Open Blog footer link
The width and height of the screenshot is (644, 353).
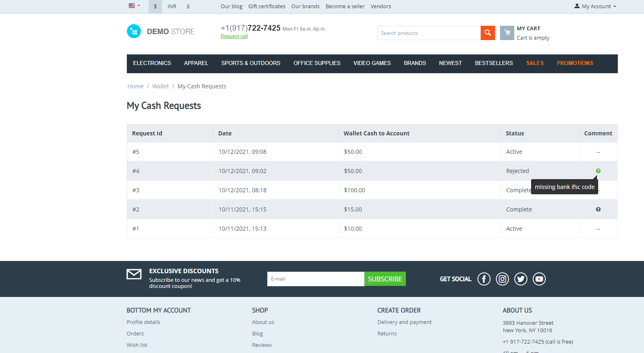click(258, 334)
